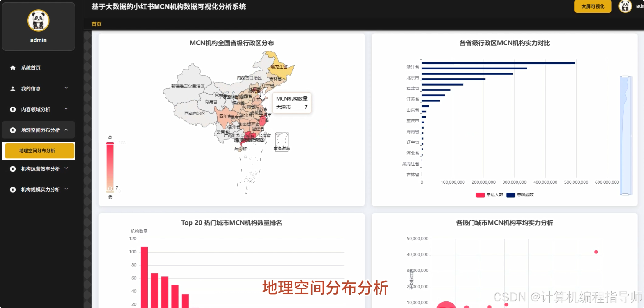Viewport: 644px width, 308px height.
Task: Click the admin username in the sidebar
Action: [x=38, y=40]
